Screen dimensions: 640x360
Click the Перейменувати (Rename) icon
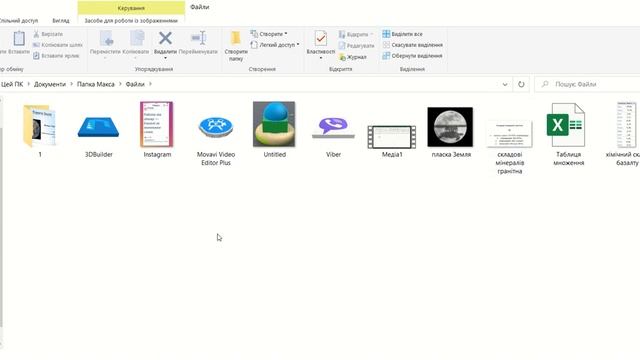[x=198, y=38]
